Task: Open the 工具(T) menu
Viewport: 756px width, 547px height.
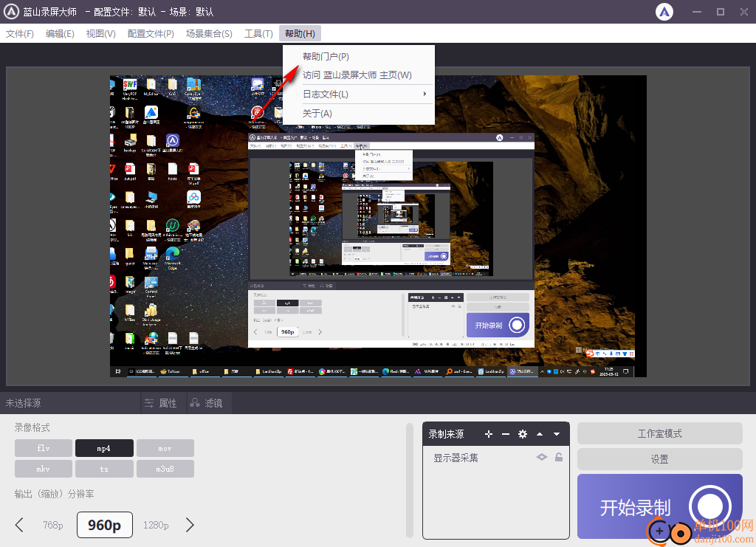Action: pyautogui.click(x=258, y=34)
